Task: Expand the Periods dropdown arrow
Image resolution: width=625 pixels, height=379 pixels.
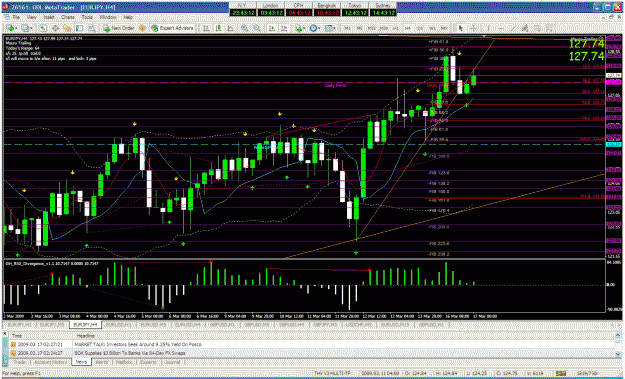Action: coord(320,28)
